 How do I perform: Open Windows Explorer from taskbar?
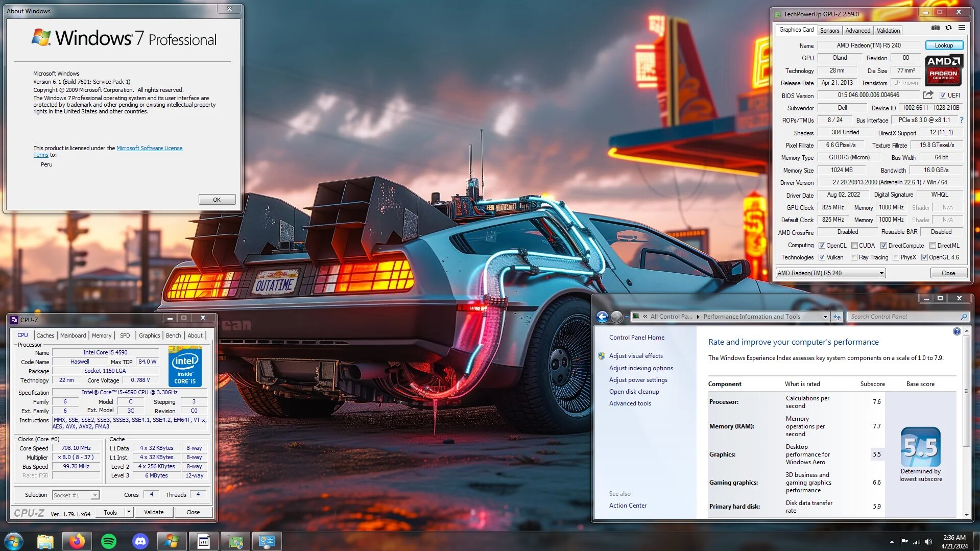click(45, 541)
